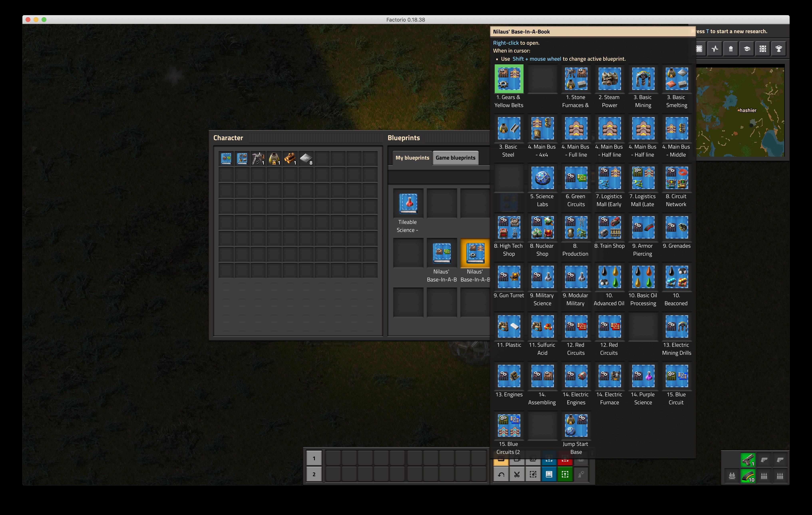Click the '11. Sulfuric Acid' blueprint icon
812x515 pixels.
pyautogui.click(x=542, y=327)
